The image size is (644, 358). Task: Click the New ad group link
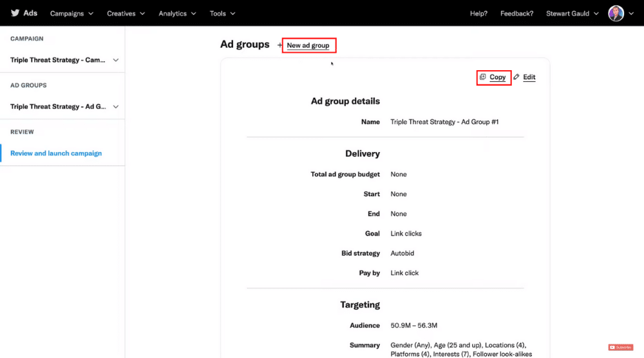tap(308, 46)
